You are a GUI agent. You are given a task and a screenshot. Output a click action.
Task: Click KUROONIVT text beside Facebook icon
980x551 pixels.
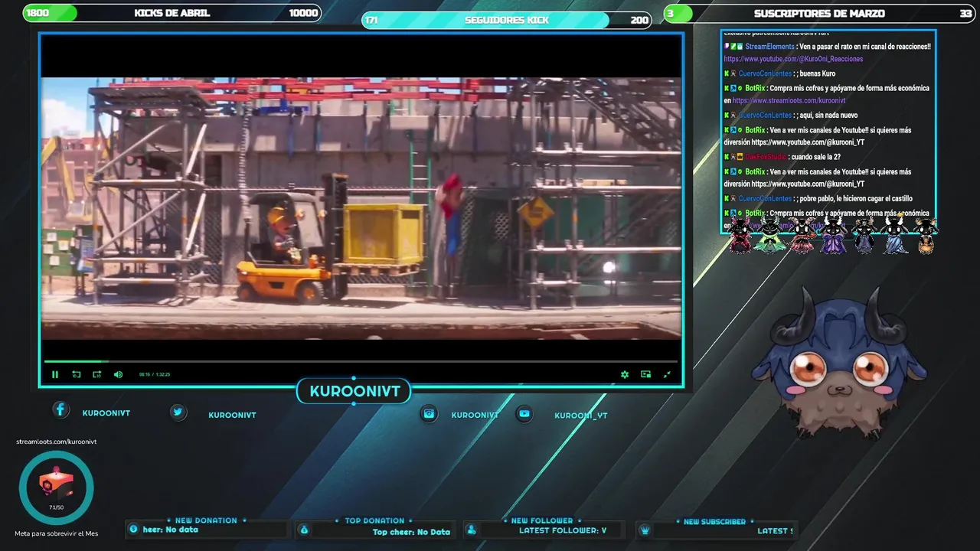(106, 413)
